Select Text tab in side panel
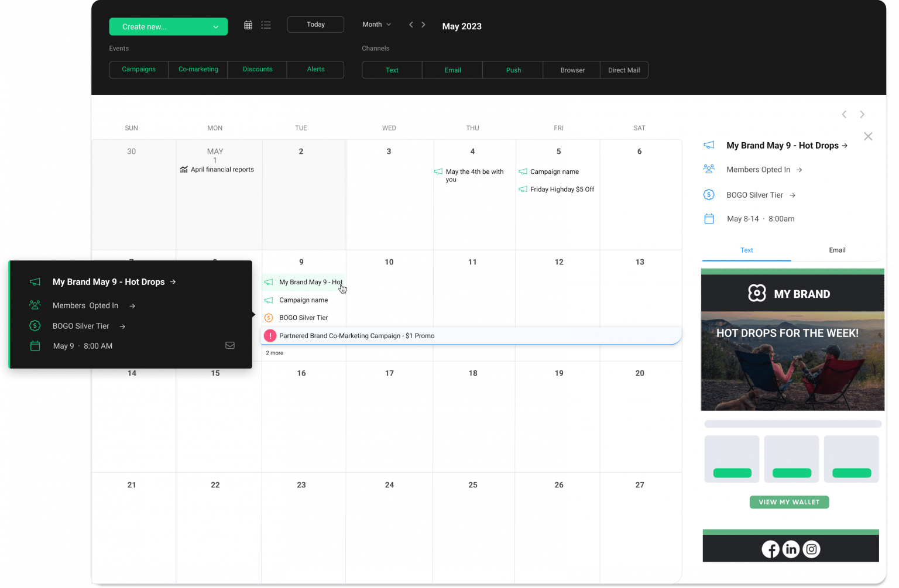Viewport: 899px width, 588px height. pos(747,250)
